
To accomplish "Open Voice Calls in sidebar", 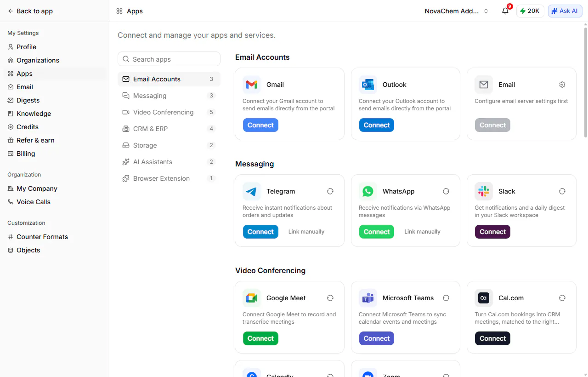I will [x=55, y=202].
